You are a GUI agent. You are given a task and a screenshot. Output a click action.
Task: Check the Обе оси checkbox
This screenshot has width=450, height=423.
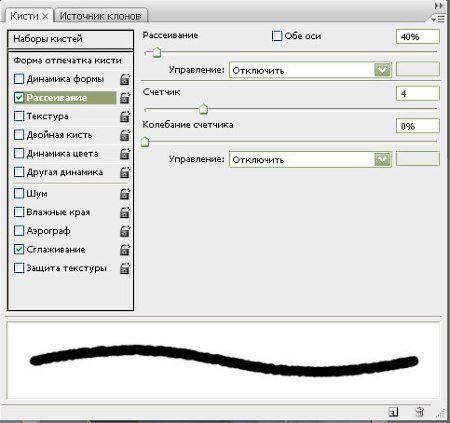coord(277,36)
